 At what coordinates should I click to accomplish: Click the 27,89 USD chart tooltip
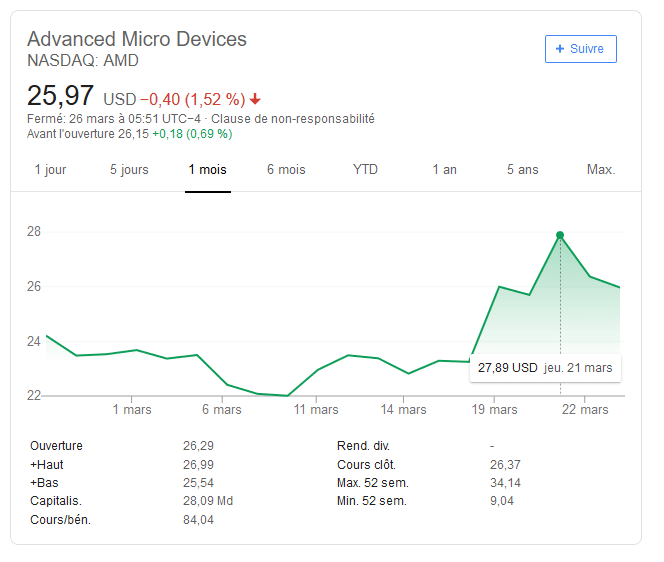point(545,368)
